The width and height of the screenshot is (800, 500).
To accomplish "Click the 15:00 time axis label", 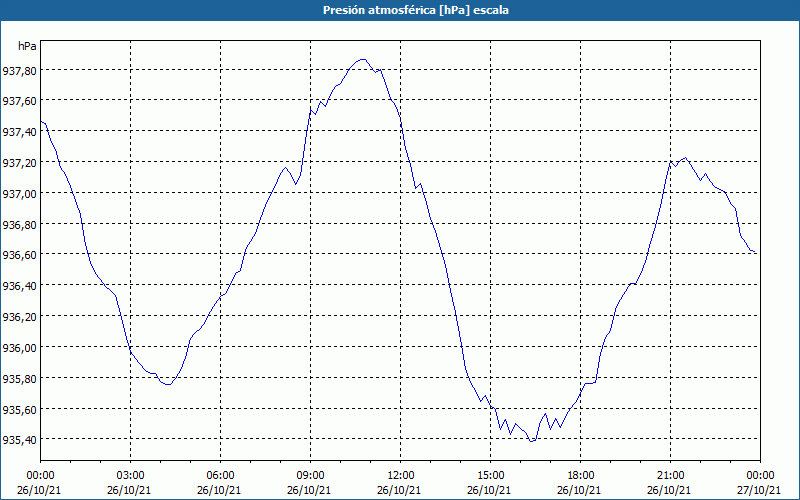I will [490, 476].
